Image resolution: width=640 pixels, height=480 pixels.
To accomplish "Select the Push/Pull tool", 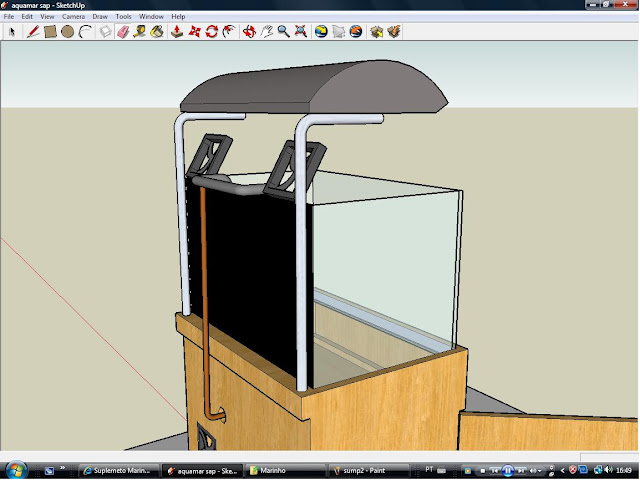I will tap(177, 32).
